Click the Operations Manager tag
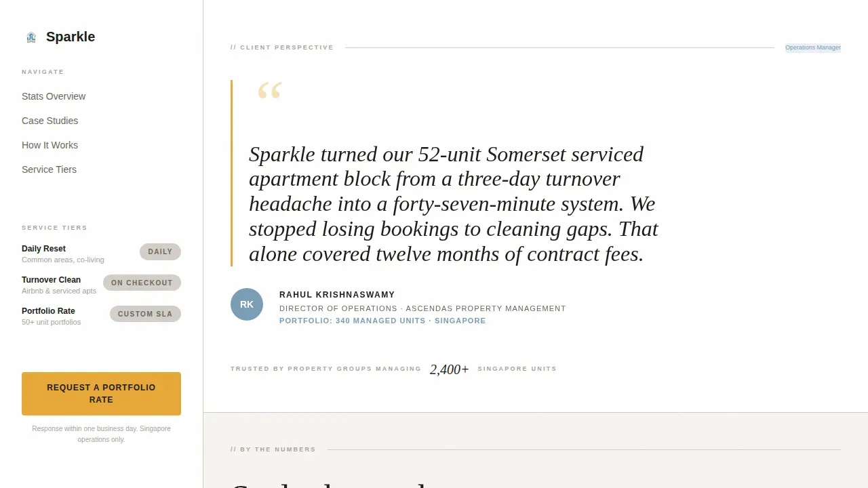Viewport: 868px width, 488px height. coord(813,47)
